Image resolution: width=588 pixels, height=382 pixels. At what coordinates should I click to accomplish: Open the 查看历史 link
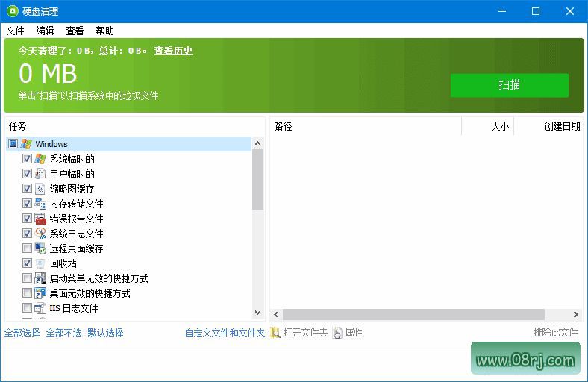click(x=173, y=51)
